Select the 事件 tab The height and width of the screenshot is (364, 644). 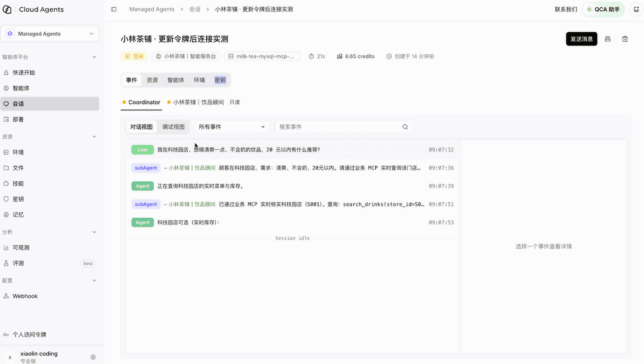(x=131, y=80)
